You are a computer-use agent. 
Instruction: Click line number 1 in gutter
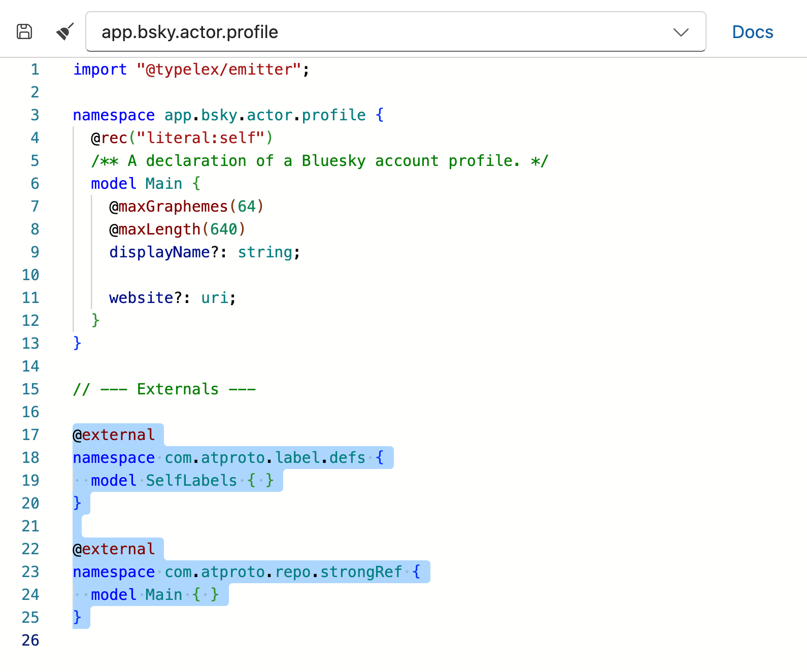coord(35,70)
